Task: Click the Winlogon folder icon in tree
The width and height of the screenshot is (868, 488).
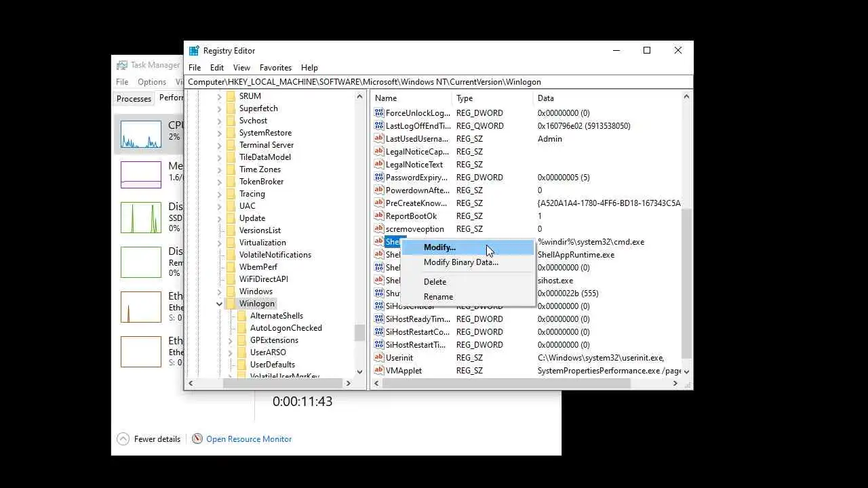Action: (231, 304)
